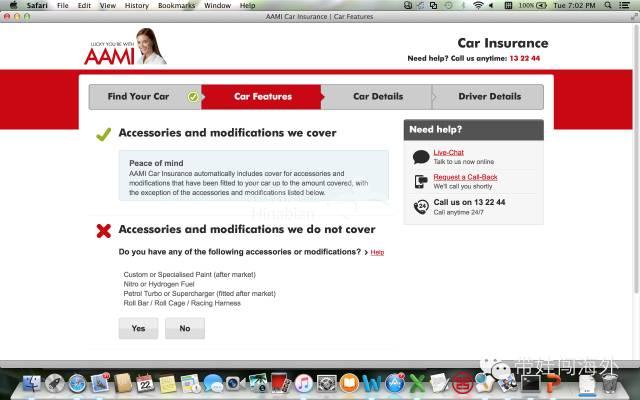Open iBooks orange book icon in Dock
This screenshot has width=640, height=400.
pos(349,384)
